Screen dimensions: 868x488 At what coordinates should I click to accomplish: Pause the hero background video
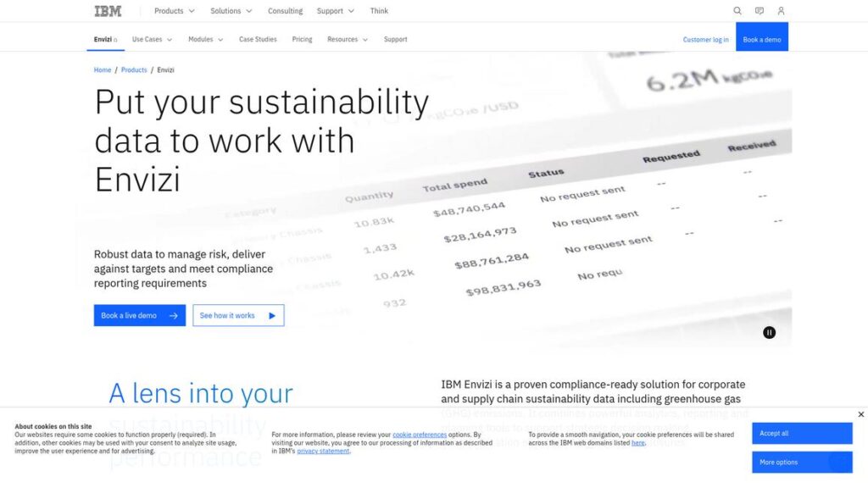[769, 332]
